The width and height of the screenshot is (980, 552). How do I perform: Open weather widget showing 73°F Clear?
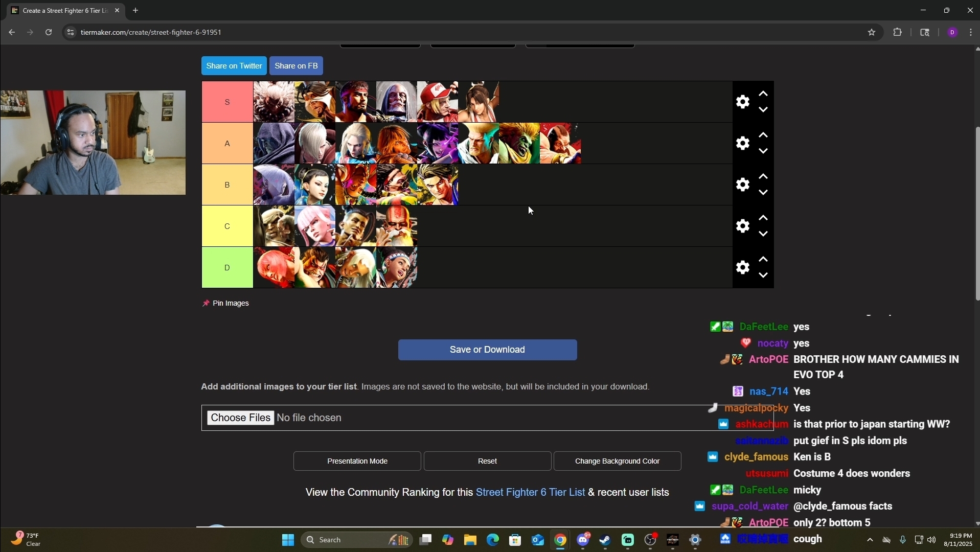(27, 540)
